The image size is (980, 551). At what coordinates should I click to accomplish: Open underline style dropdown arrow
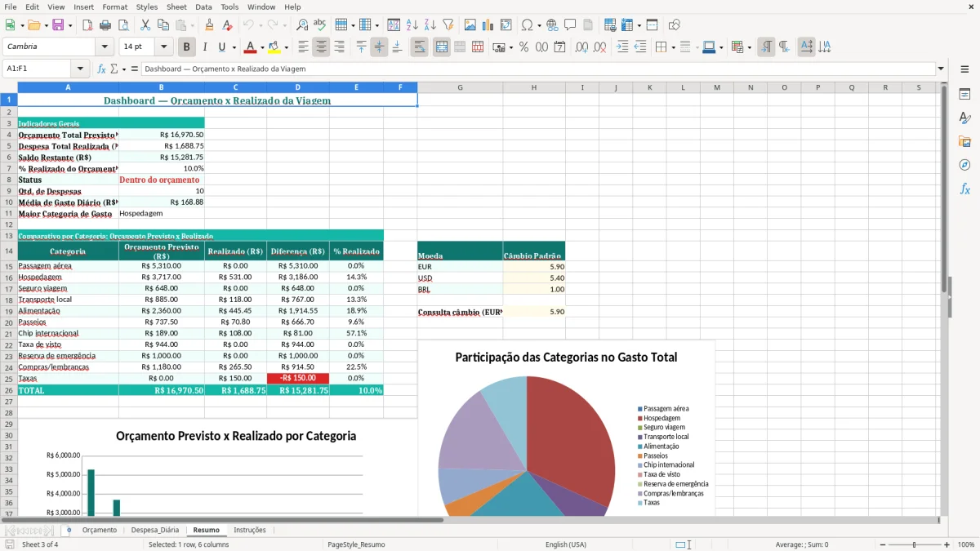coord(234,47)
